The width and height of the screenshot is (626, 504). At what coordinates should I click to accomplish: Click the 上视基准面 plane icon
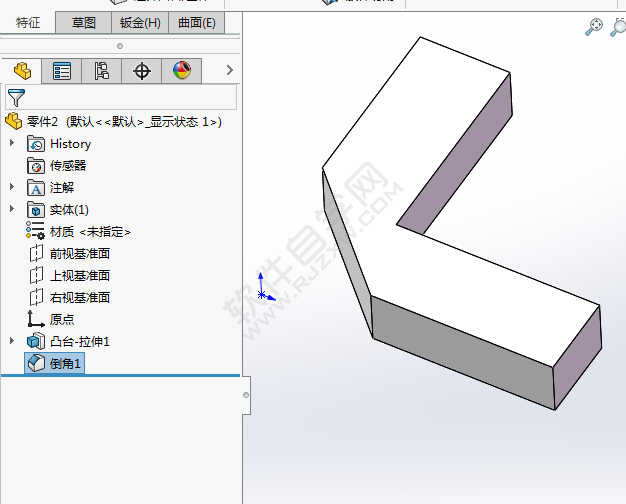[x=36, y=275]
